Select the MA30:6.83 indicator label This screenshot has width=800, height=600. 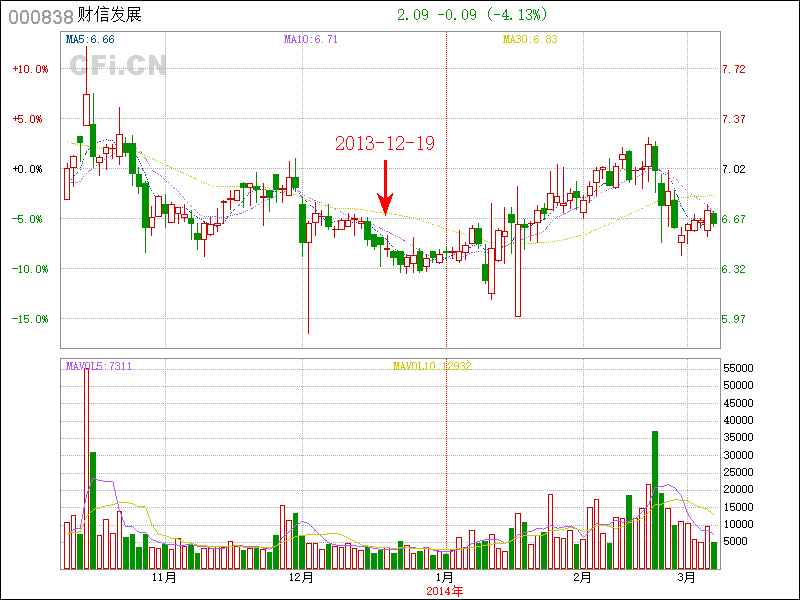[530, 39]
